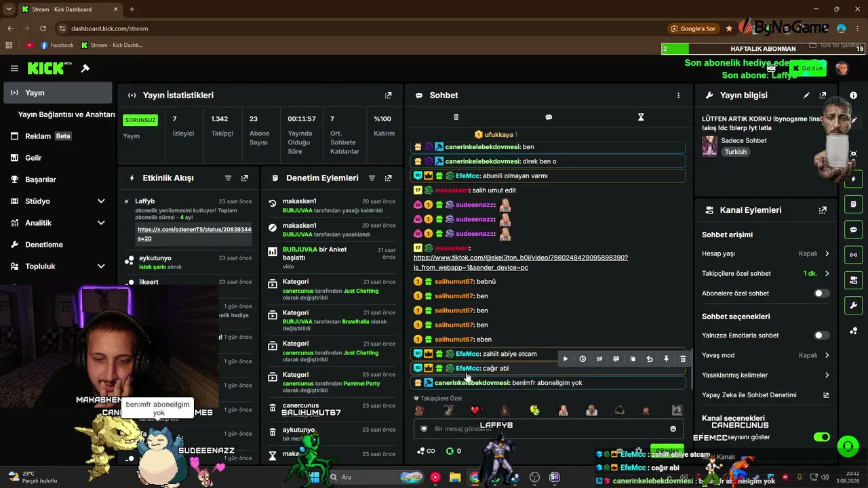Screen dimensions: 868x488
Task: Pop out the Yayın İstatistikleri panel
Action: [388, 96]
